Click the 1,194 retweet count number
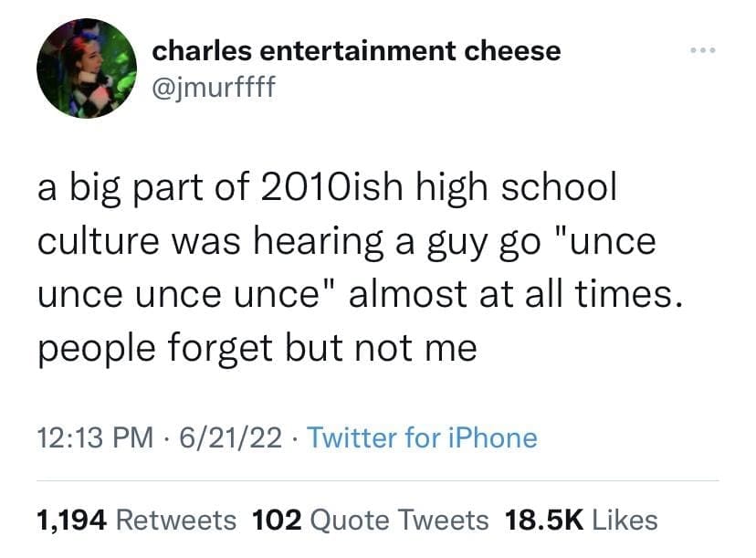Viewport: 756px width, 558px height. point(73,520)
